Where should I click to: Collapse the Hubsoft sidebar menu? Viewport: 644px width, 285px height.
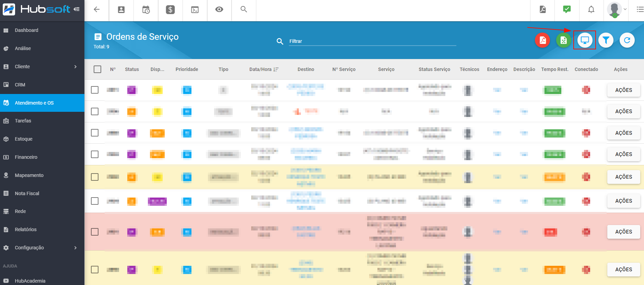pyautogui.click(x=77, y=9)
